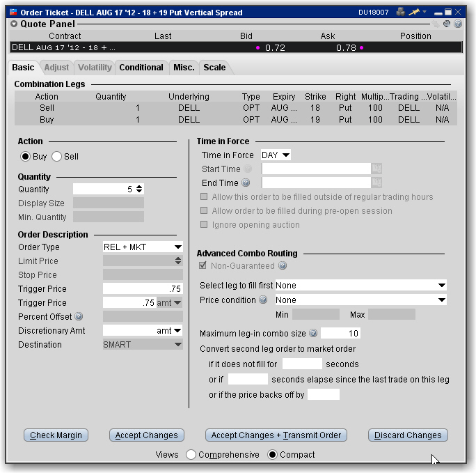476x473 pixels.
Task: Collapse the Quote Panel section
Action: point(15,23)
